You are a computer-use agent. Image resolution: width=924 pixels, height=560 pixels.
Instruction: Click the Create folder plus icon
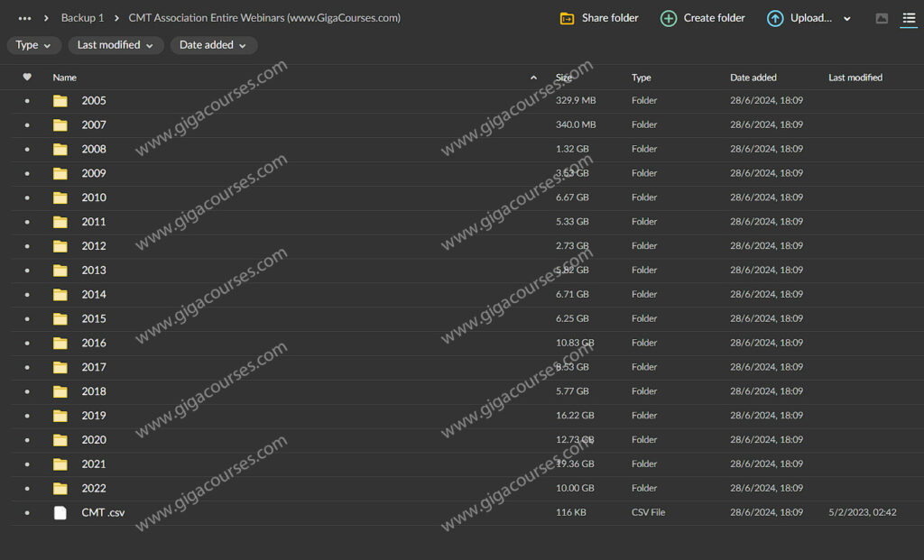click(x=669, y=18)
